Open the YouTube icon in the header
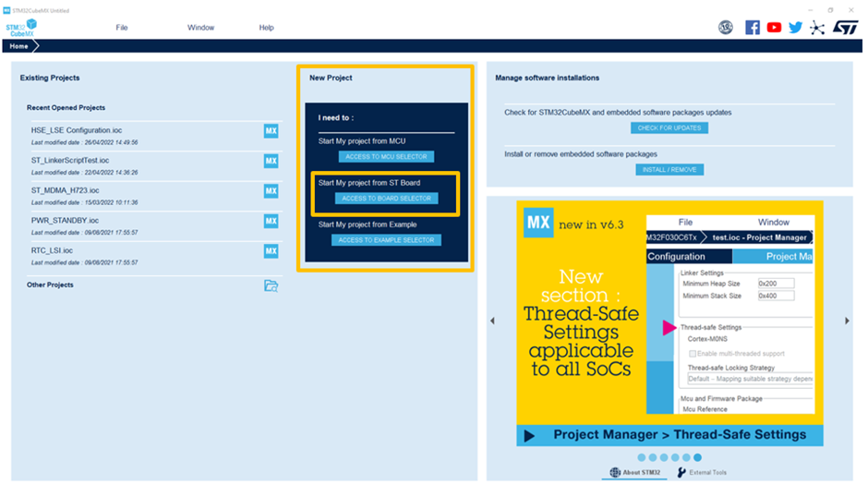Screen dimensions: 868x485 click(x=774, y=28)
